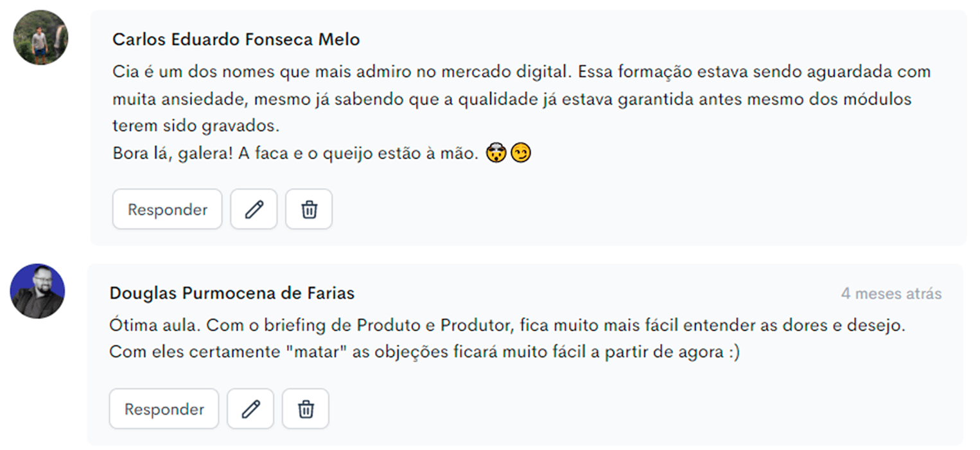Open Douglas Purmocena's profile avatar
The height and width of the screenshot is (450, 980).
[x=37, y=291]
